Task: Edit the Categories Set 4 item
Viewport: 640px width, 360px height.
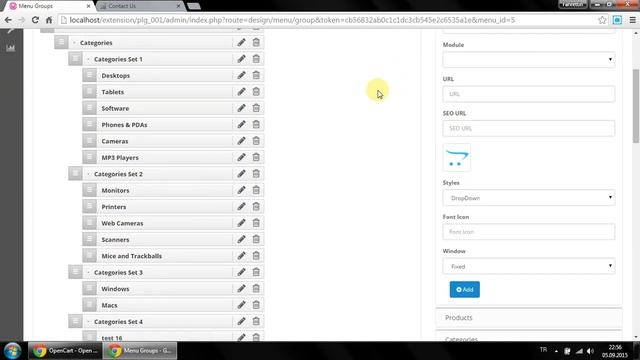Action: 241,322
